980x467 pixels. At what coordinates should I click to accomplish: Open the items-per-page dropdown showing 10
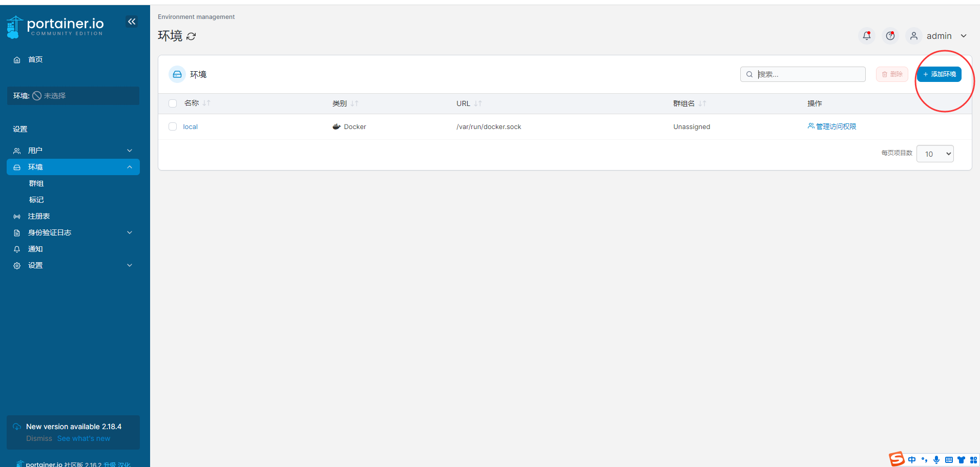tap(934, 154)
